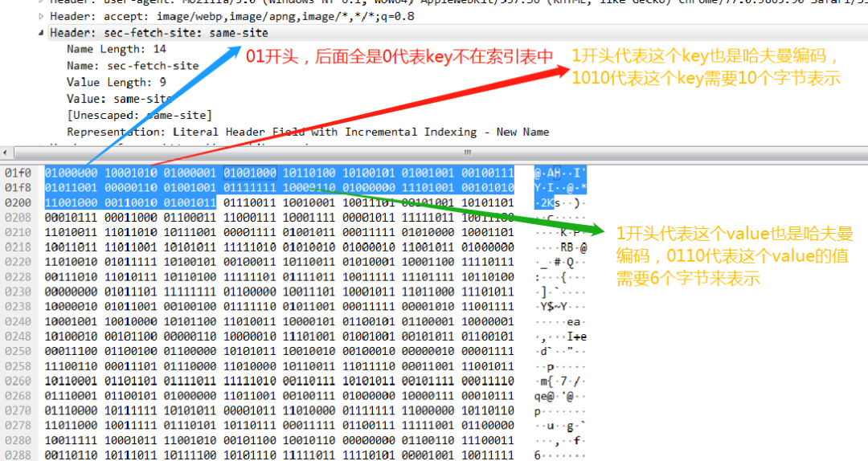Click ASCII text '·····ea·' for row 0240
868x461 pixels.
[560, 322]
